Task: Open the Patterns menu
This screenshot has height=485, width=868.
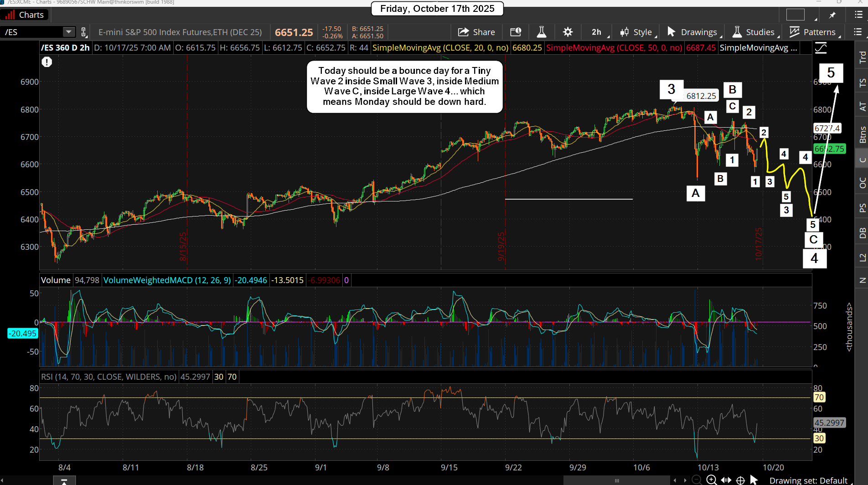Action: (813, 32)
